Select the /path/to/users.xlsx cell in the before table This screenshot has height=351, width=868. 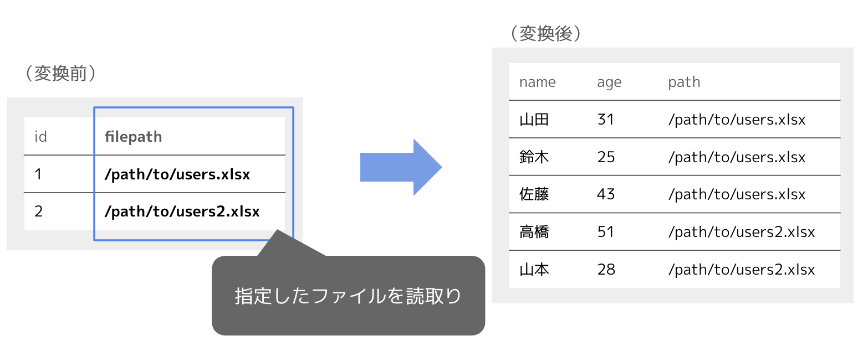point(177,174)
